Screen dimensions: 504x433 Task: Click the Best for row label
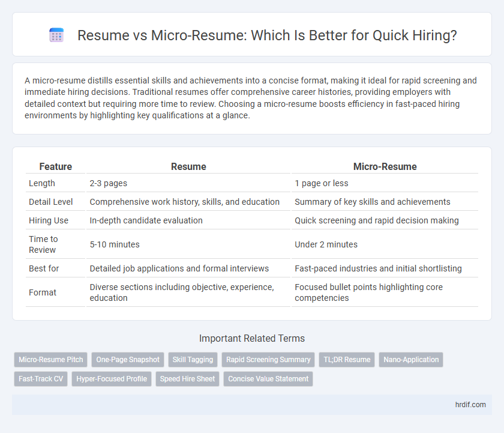point(44,268)
